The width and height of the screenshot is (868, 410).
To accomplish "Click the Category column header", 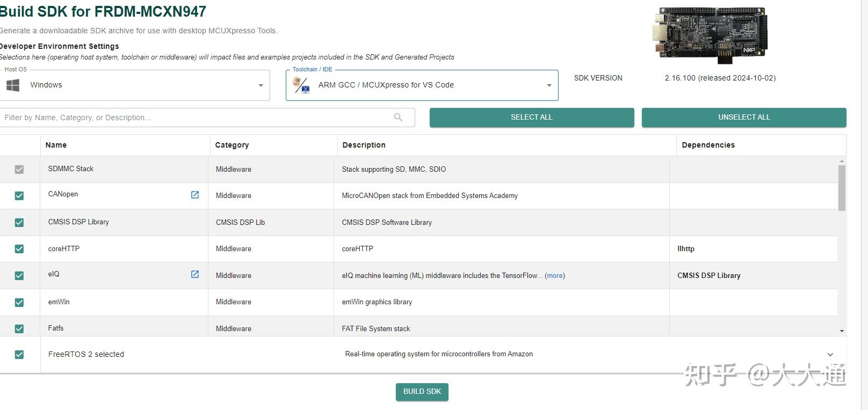I will [x=232, y=145].
